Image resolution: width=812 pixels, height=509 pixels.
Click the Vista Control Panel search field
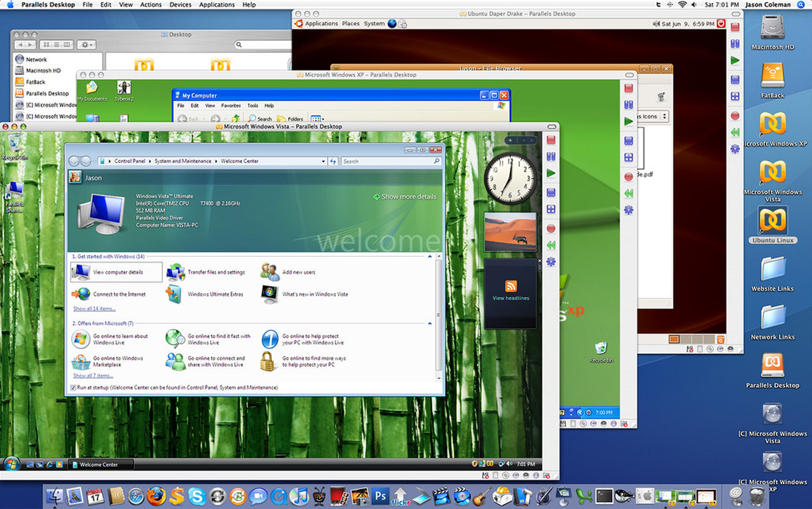[391, 161]
